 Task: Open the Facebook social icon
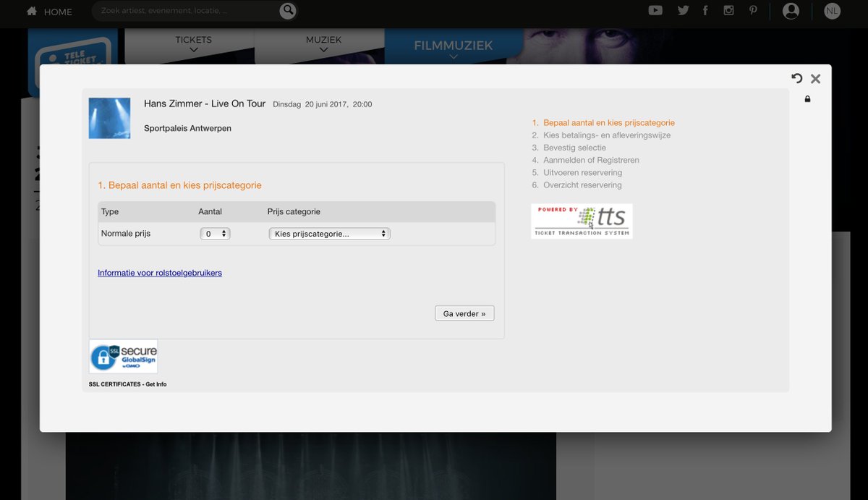pos(705,10)
